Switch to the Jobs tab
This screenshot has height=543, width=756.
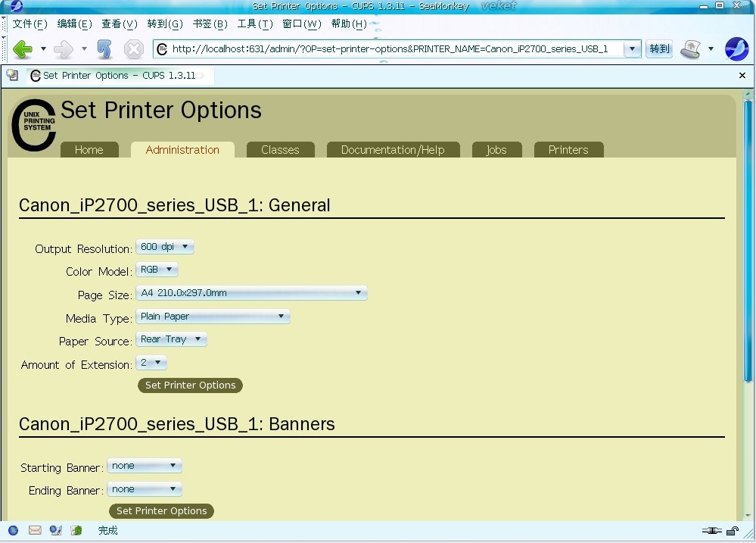point(496,150)
